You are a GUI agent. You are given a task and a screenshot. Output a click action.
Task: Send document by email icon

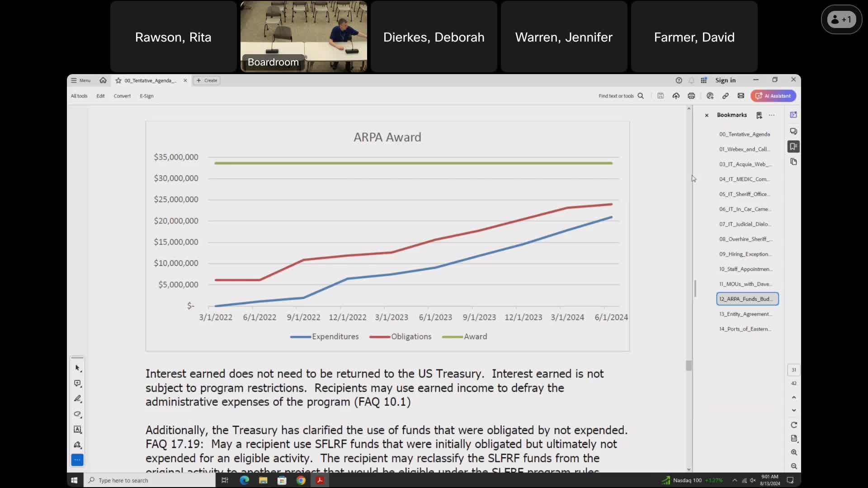click(x=741, y=96)
